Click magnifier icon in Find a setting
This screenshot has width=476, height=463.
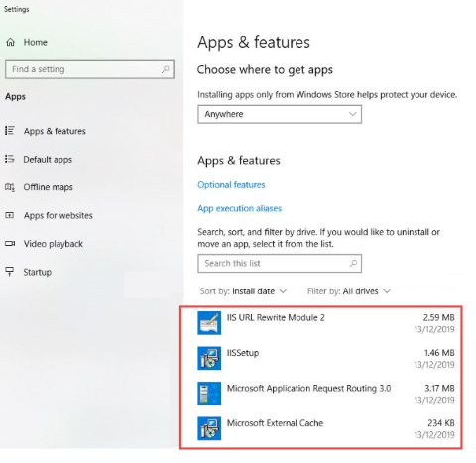(166, 69)
